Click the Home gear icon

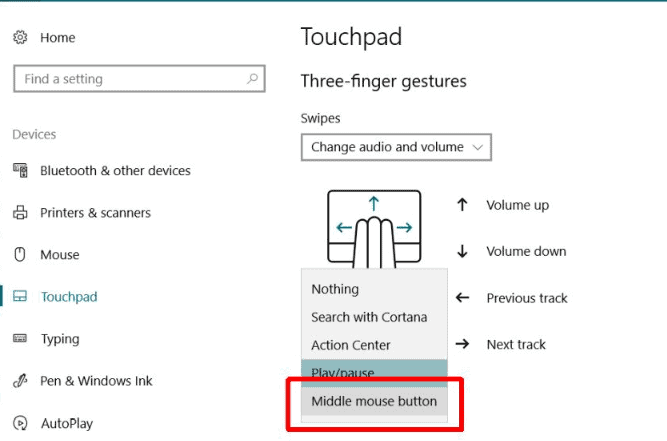[20, 37]
